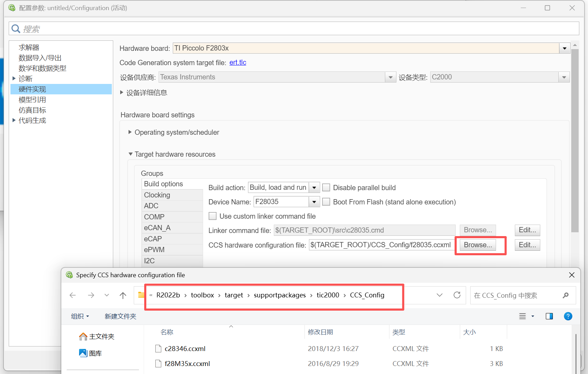
Task: Open the 设备类型 dropdown
Action: click(564, 77)
